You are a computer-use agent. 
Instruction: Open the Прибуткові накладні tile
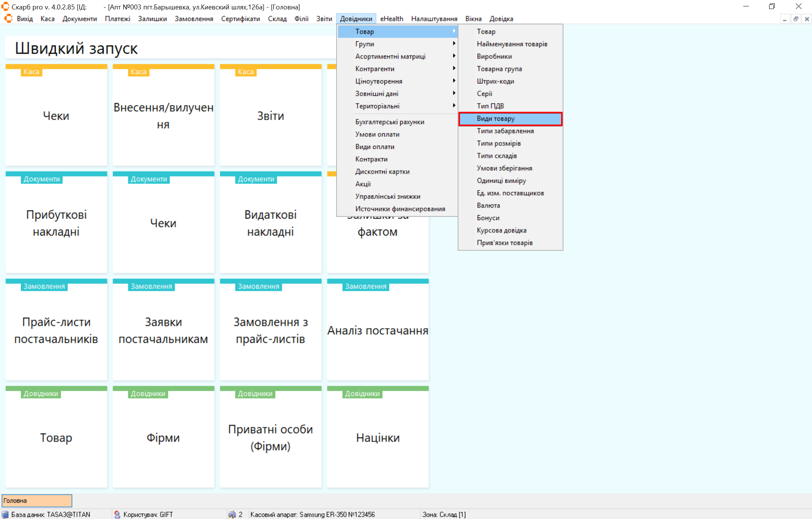[56, 223]
